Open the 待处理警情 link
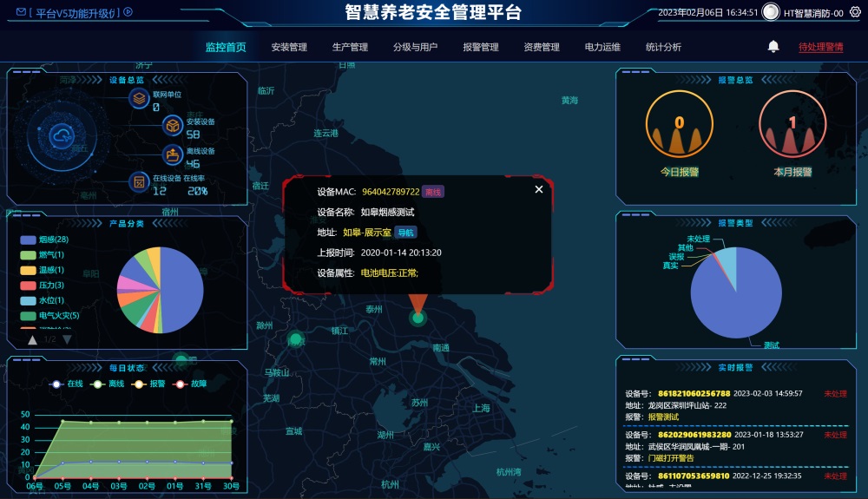 (x=820, y=47)
